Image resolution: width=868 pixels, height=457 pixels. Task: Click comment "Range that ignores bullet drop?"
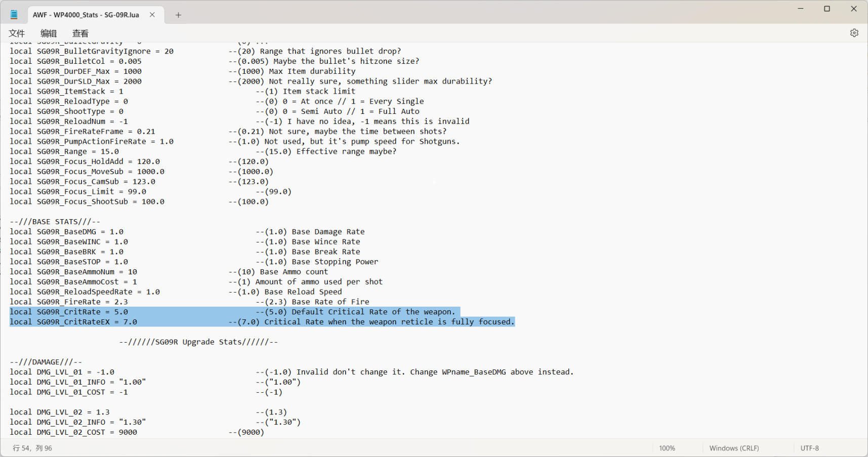[x=330, y=51]
